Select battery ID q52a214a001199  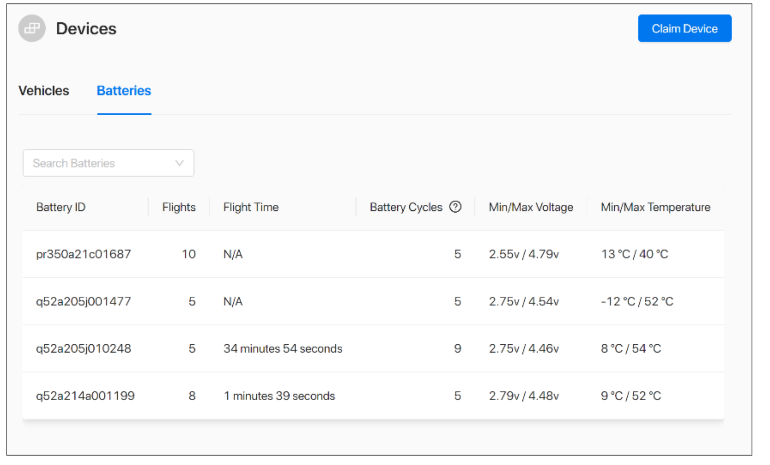85,396
